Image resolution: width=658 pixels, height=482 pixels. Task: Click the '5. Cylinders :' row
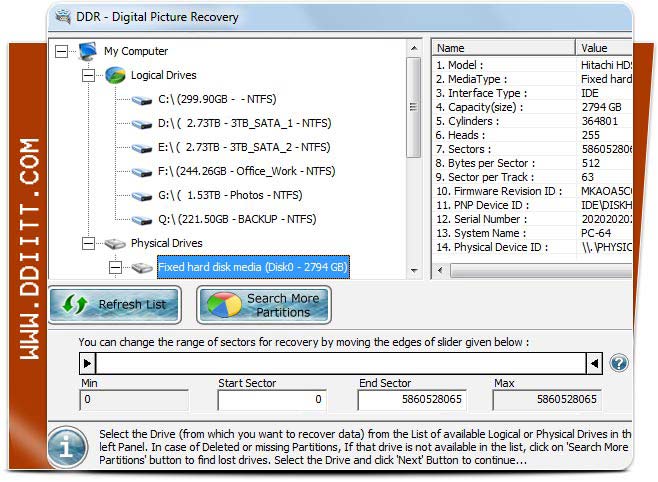coord(533,121)
